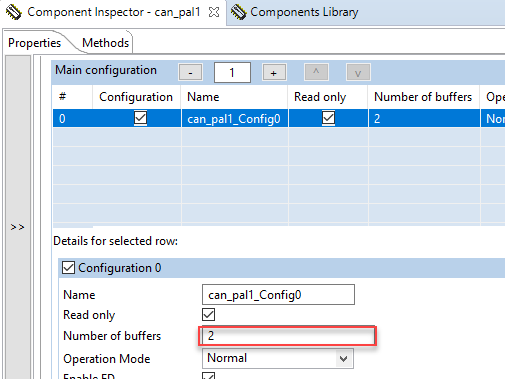
Task: Toggle the Configuration 0 checkbox
Action: pos(69,268)
